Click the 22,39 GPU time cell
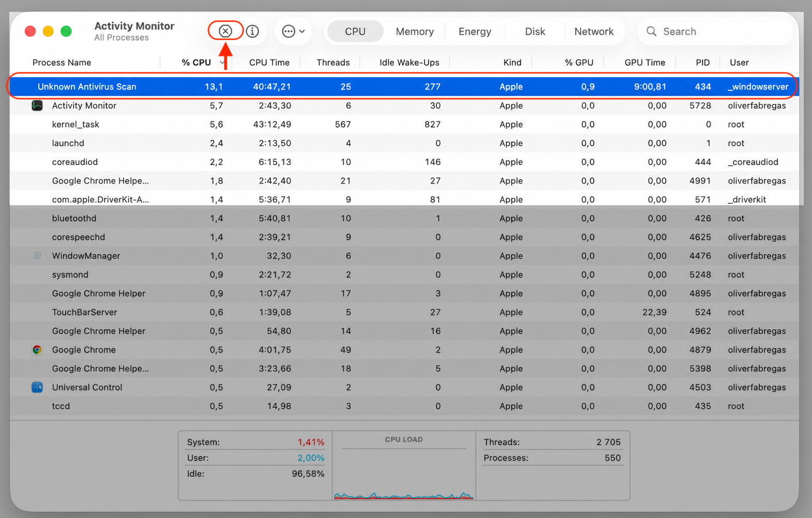812x518 pixels. tap(654, 312)
